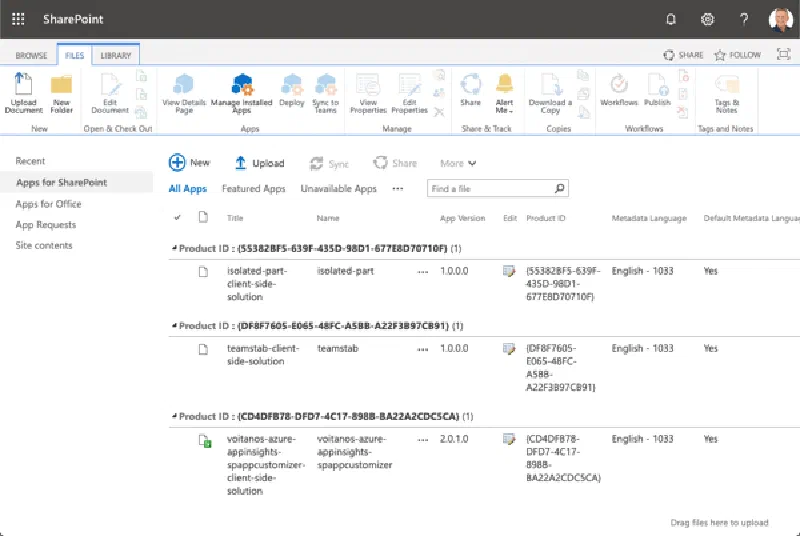Switch to the FILES tab
Screen dimensions: 800x536
[x=74, y=55]
